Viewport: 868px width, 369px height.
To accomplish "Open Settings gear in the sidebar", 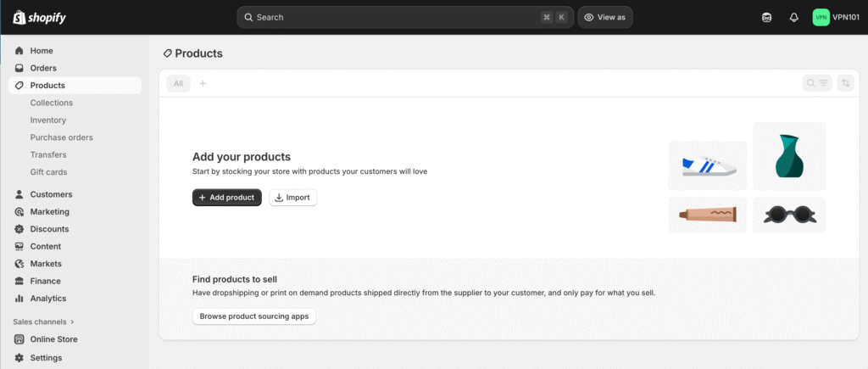I will tap(46, 358).
